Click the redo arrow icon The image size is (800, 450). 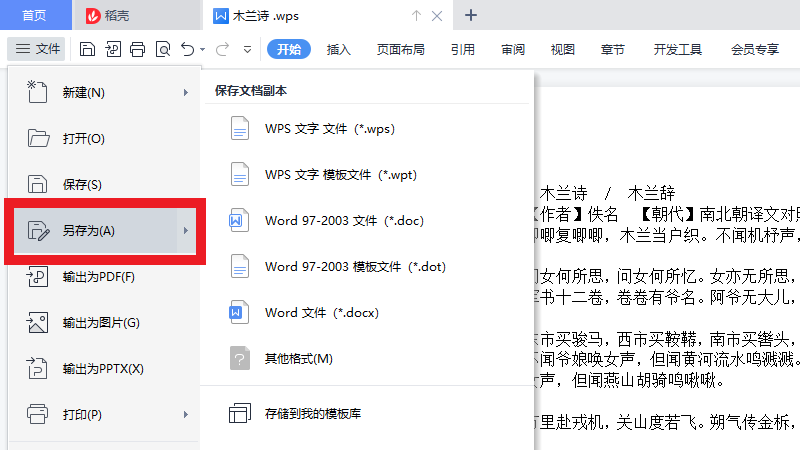point(222,49)
